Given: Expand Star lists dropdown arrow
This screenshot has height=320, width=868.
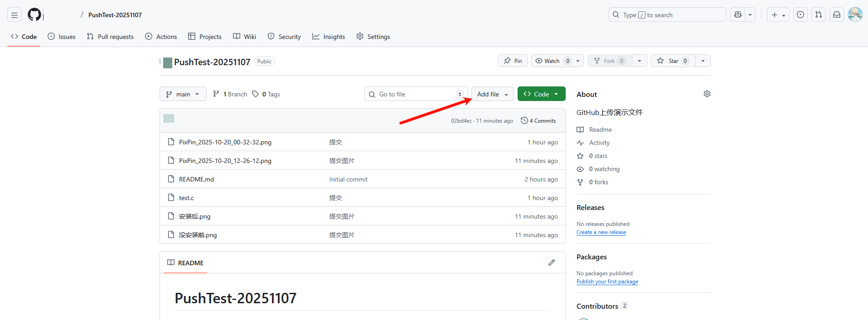Looking at the screenshot, I should point(703,61).
